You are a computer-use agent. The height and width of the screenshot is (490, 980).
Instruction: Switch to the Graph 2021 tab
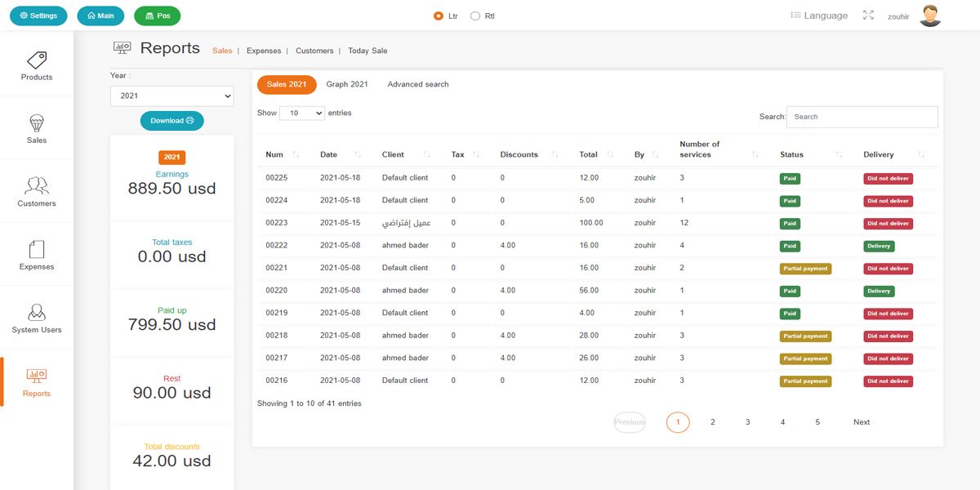pos(347,84)
